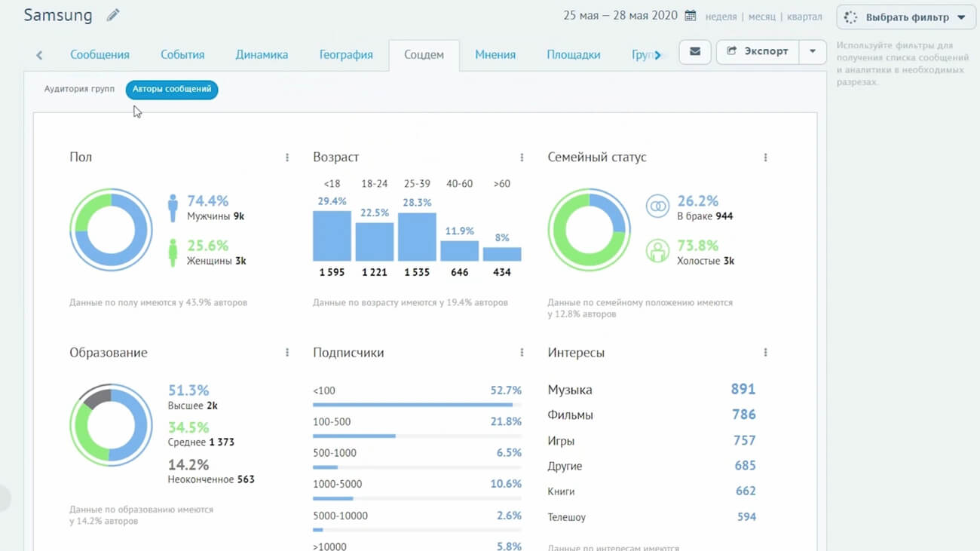This screenshot has height=551, width=980.
Task: Open the Мнения tab
Action: click(x=495, y=54)
